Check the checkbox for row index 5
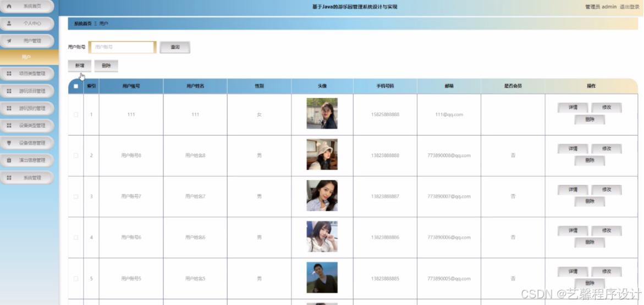Screen dimensions: 644x305 75,279
